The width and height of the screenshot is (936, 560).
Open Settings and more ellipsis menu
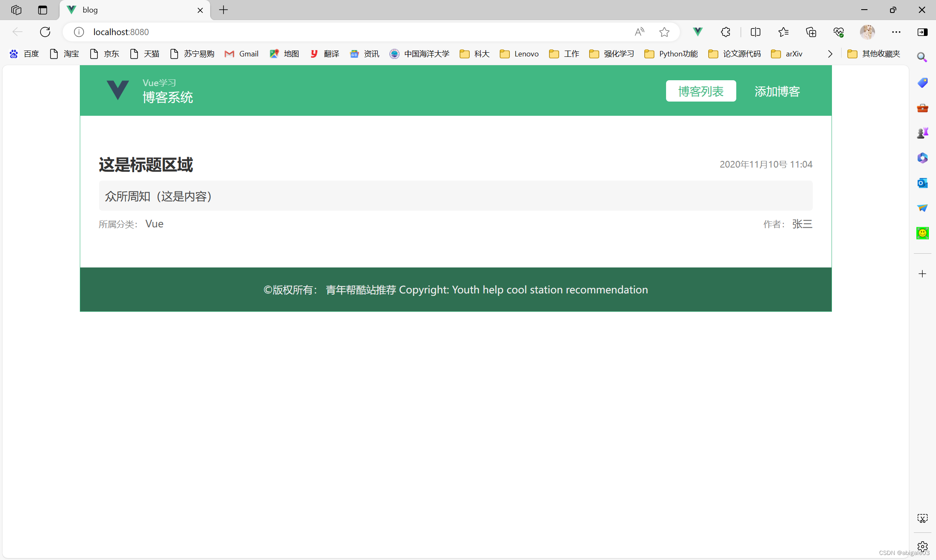pos(896,32)
